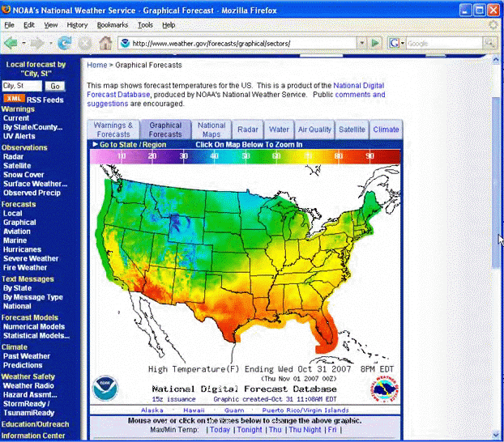Viewport: 504px width, 442px height.
Task: Go to the Home page icon
Action: point(105,43)
